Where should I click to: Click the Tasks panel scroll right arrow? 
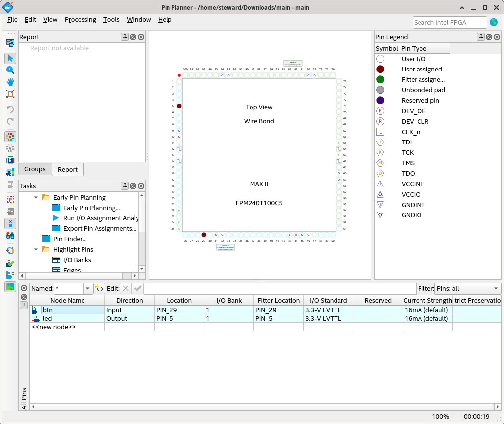135,276
